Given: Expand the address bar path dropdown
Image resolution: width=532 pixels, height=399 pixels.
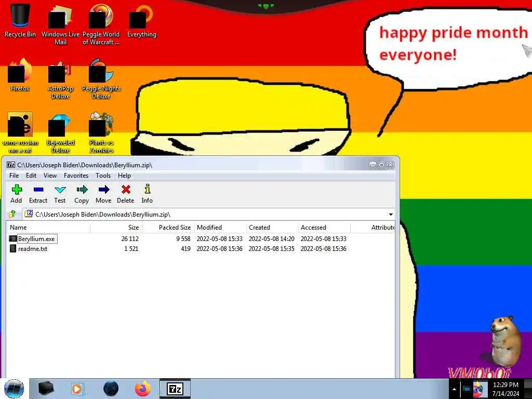Looking at the screenshot, I should pos(391,215).
